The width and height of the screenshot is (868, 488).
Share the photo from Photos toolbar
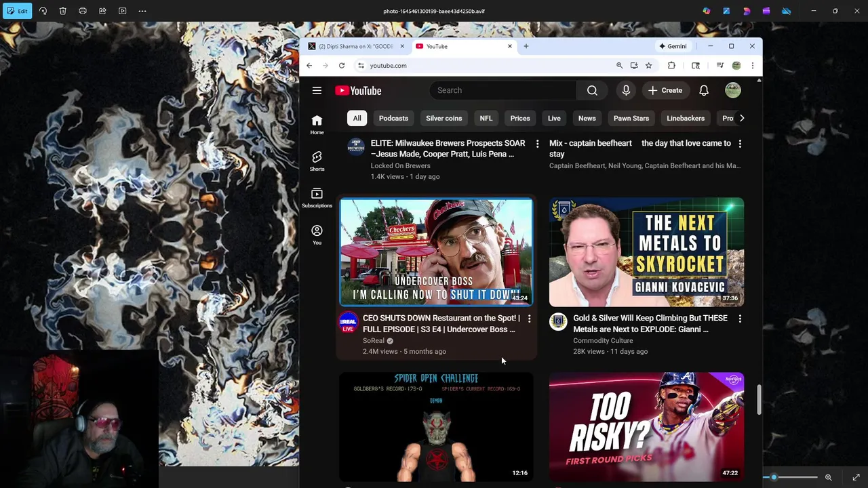point(102,11)
